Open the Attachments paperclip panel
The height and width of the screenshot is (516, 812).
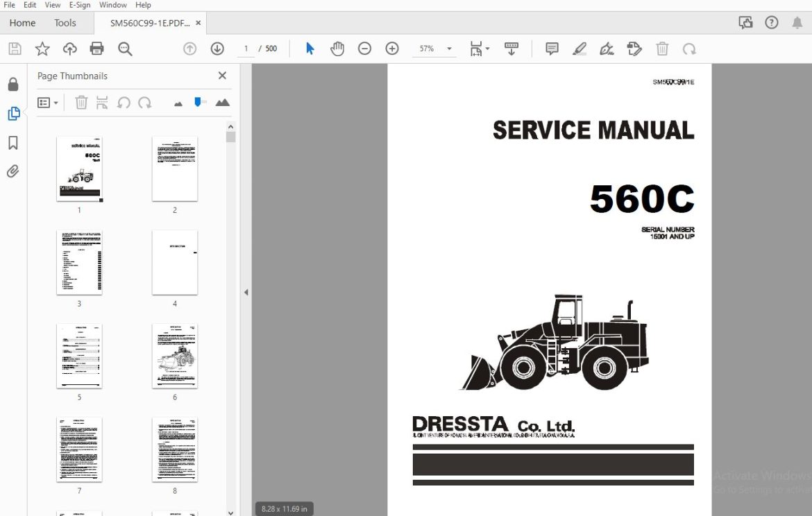(x=13, y=171)
